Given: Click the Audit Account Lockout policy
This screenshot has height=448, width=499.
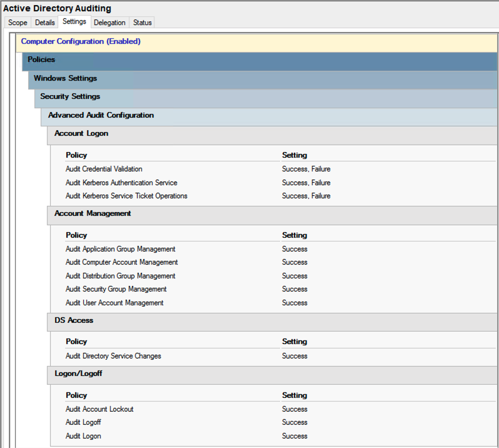Looking at the screenshot, I should (99, 409).
